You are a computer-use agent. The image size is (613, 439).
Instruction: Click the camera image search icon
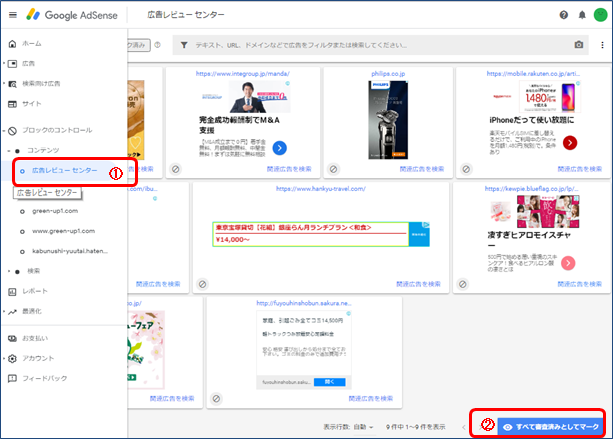click(x=579, y=45)
